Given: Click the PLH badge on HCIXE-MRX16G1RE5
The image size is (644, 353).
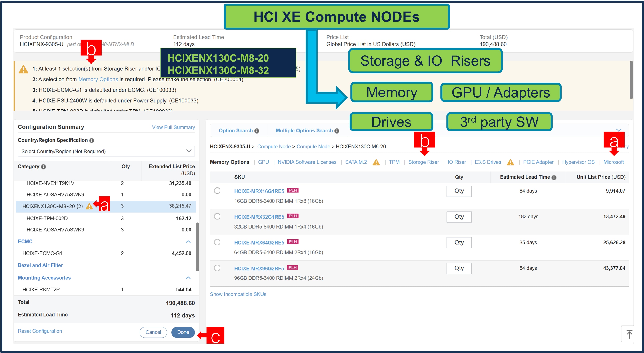Looking at the screenshot, I should tap(293, 190).
